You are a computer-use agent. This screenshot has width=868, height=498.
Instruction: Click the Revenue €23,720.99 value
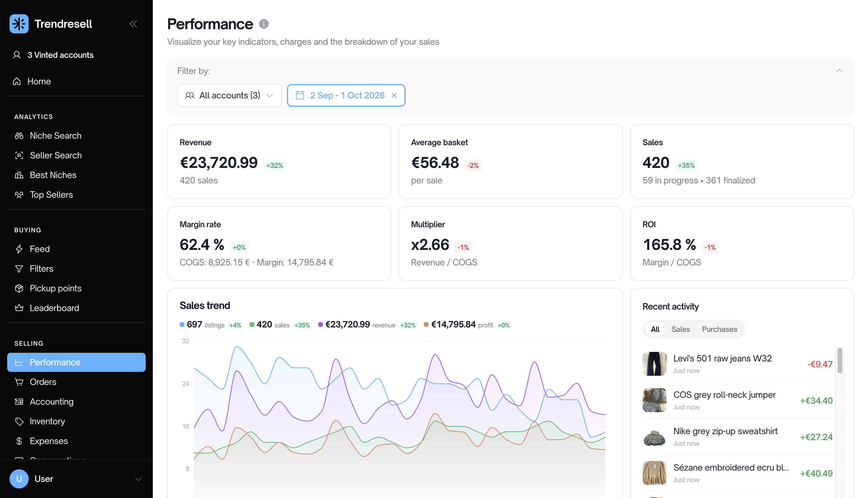[x=218, y=163]
